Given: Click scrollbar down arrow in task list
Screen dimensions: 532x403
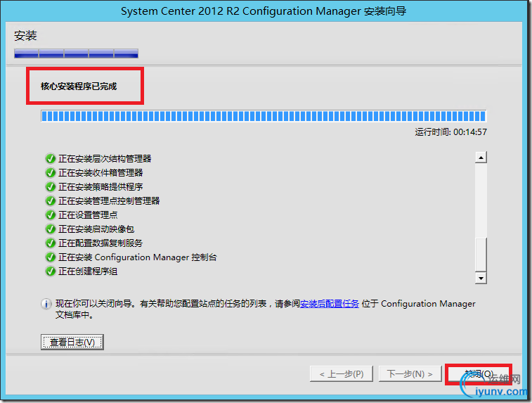Looking at the screenshot, I should (481, 278).
